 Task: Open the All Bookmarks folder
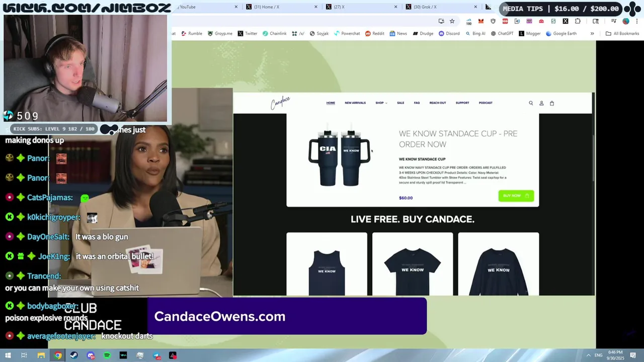coord(622,34)
